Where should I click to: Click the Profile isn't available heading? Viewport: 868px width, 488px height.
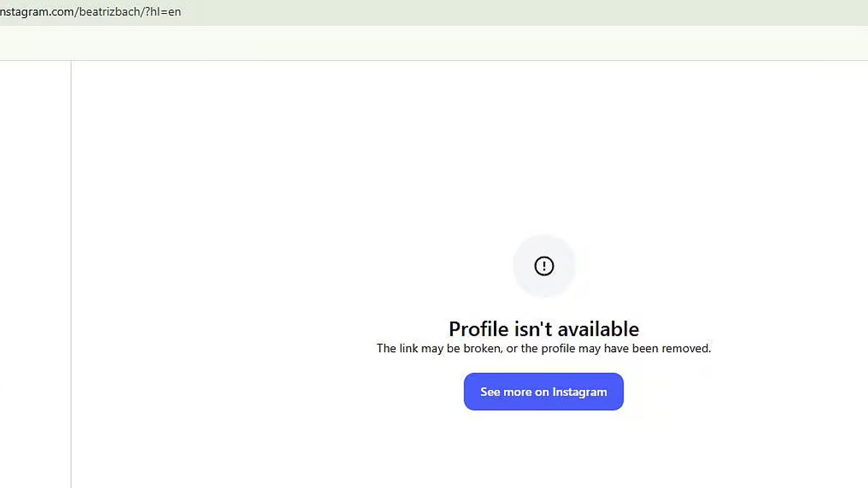[x=543, y=329]
